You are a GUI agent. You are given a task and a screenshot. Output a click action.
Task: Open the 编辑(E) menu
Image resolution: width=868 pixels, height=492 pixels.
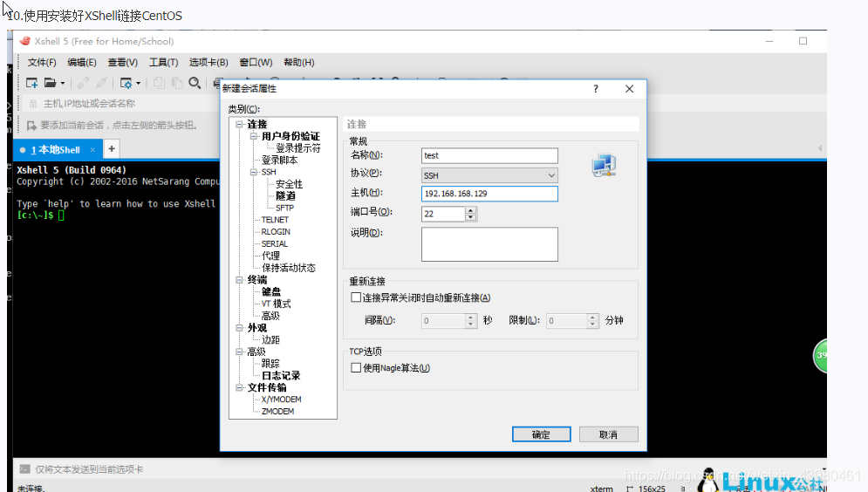(x=81, y=63)
